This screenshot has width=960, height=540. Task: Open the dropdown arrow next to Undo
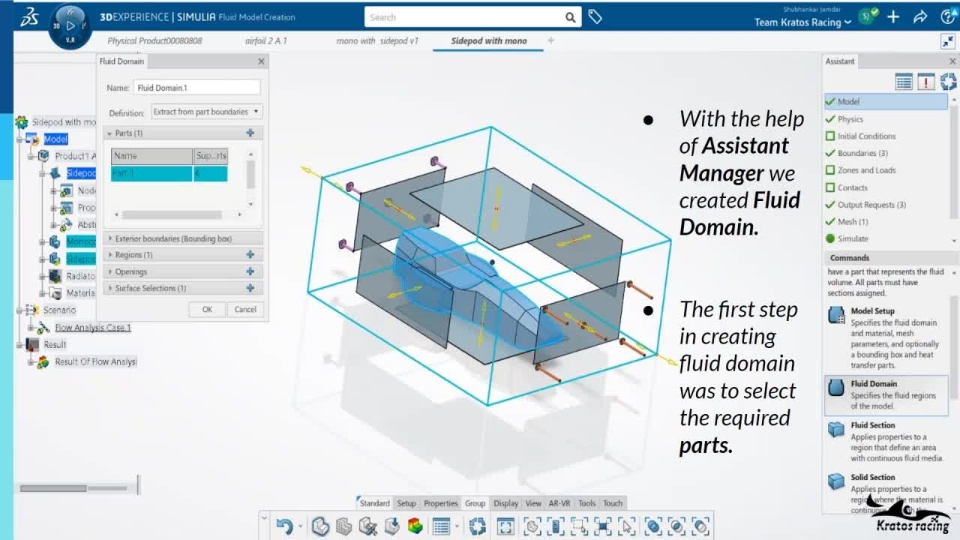pos(301,527)
